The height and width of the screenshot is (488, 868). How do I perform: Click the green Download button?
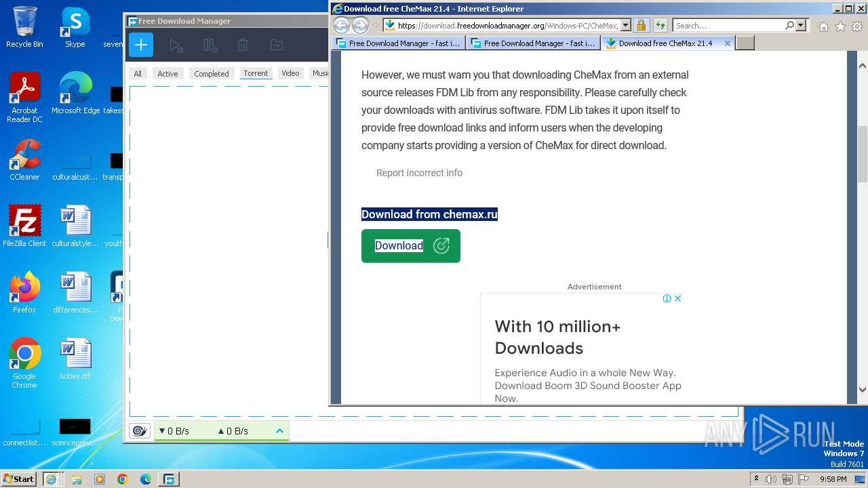click(x=411, y=245)
